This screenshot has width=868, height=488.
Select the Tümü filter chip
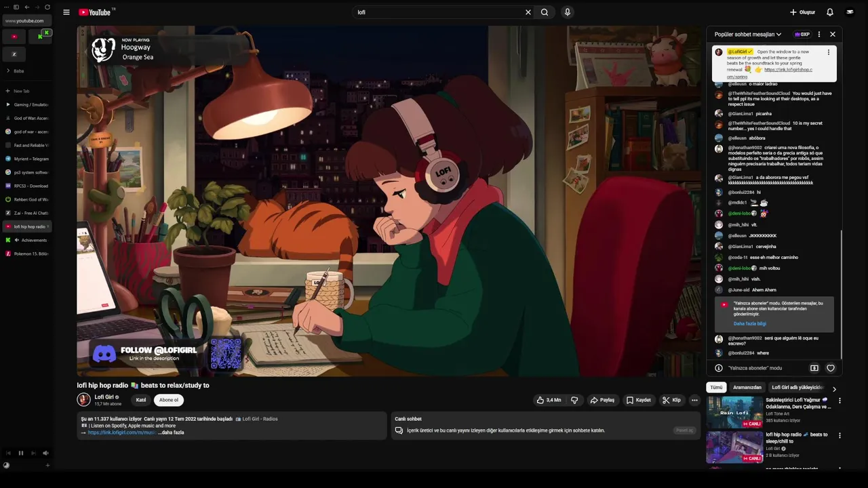pyautogui.click(x=716, y=388)
